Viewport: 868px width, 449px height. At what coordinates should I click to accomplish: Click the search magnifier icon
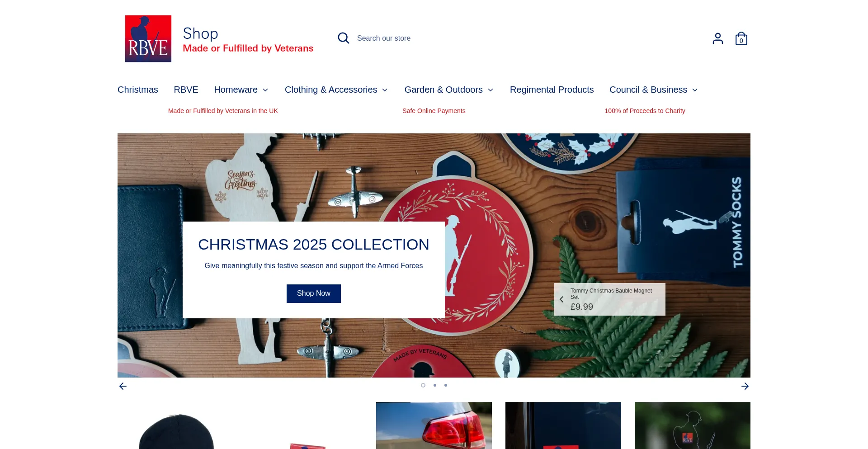click(344, 38)
